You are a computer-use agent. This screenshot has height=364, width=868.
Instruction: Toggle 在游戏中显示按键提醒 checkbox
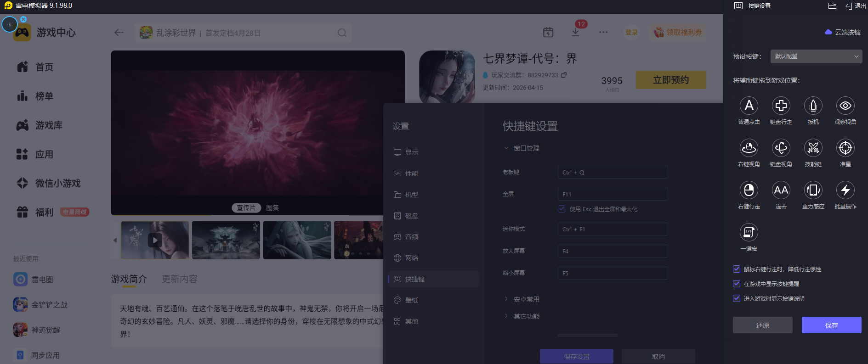tap(737, 284)
